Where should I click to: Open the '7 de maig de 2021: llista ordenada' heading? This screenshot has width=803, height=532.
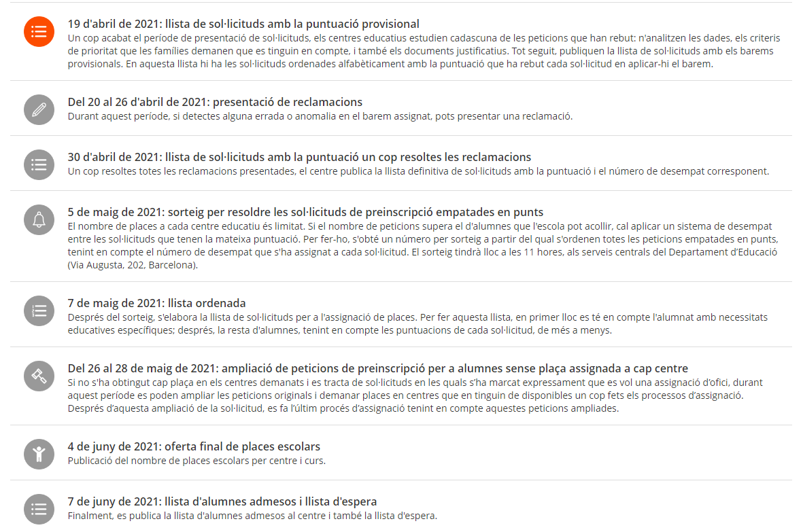point(157,303)
